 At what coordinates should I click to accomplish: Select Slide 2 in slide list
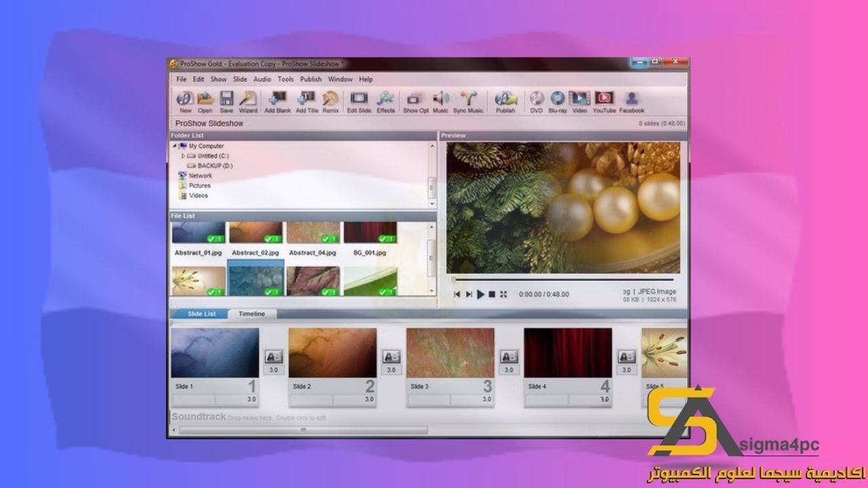333,353
